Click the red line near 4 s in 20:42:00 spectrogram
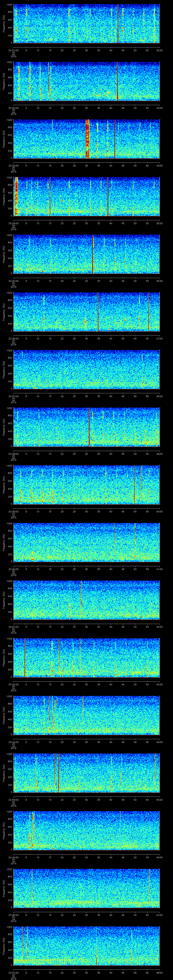 tap(25, 658)
